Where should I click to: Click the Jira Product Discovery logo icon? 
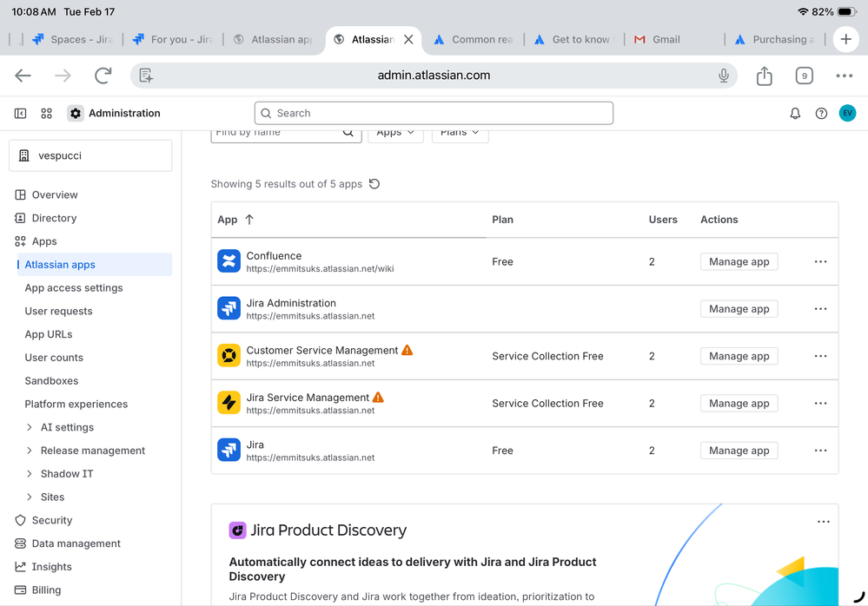(237, 530)
